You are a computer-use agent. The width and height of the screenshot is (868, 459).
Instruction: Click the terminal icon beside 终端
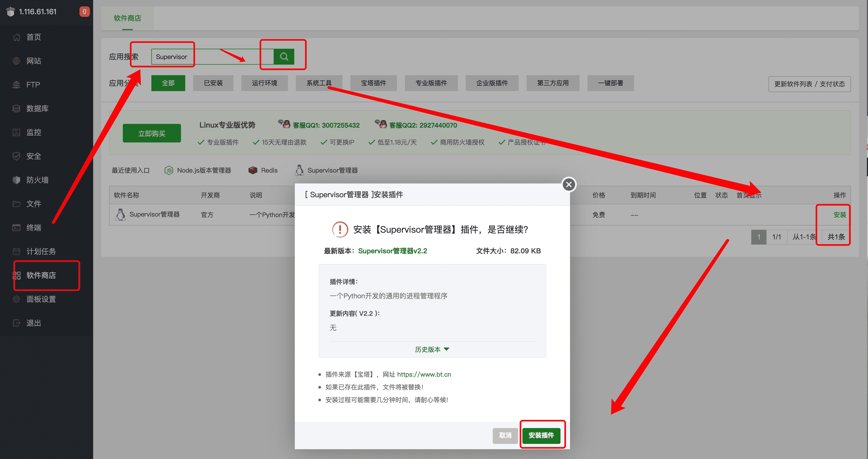click(x=16, y=227)
